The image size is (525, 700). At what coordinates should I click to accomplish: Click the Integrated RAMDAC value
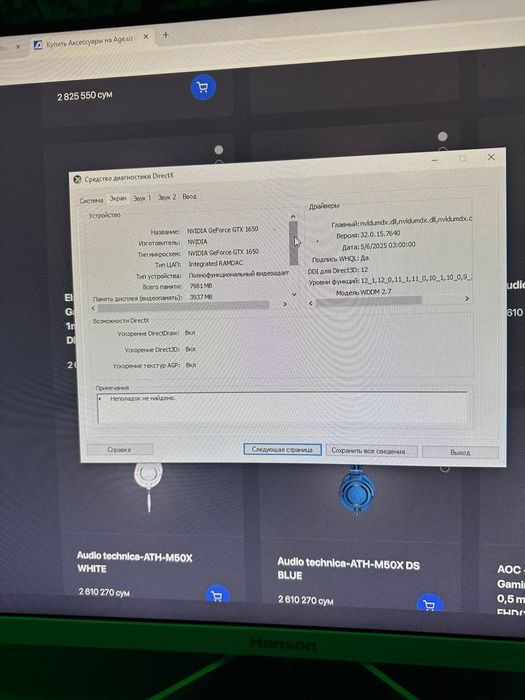216,263
